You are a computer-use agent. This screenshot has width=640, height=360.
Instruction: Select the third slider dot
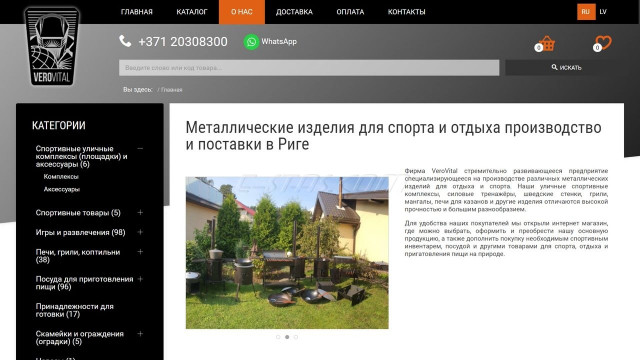pos(296,337)
